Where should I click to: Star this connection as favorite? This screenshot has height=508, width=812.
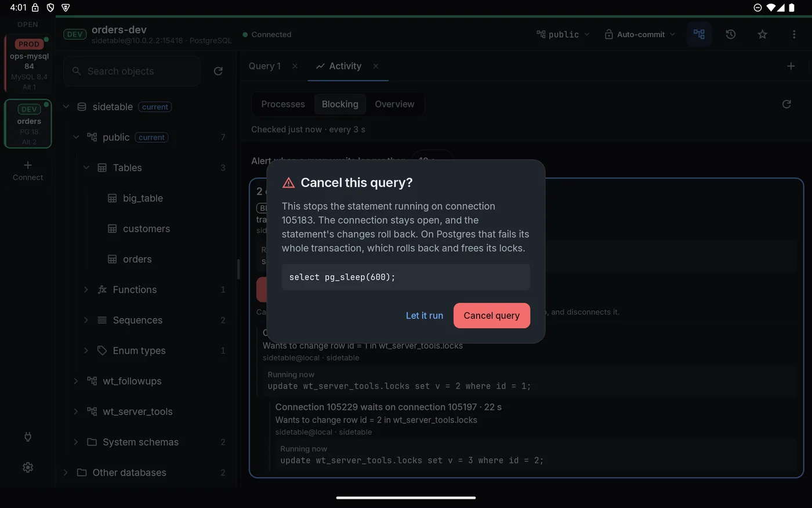coord(762,34)
